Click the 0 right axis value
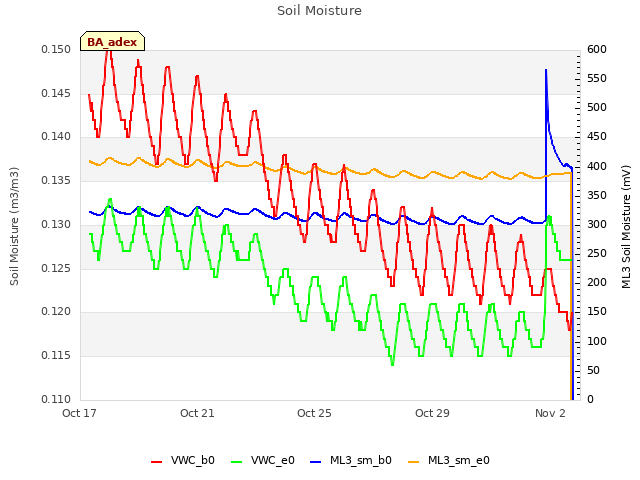Image resolution: width=640 pixels, height=480 pixels. tap(590, 399)
